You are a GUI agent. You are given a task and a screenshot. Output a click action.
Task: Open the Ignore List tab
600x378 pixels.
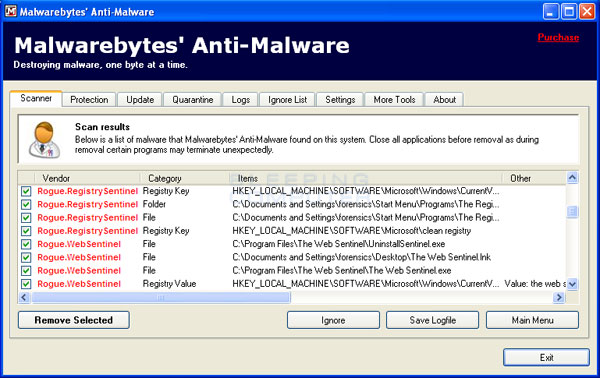pos(287,99)
